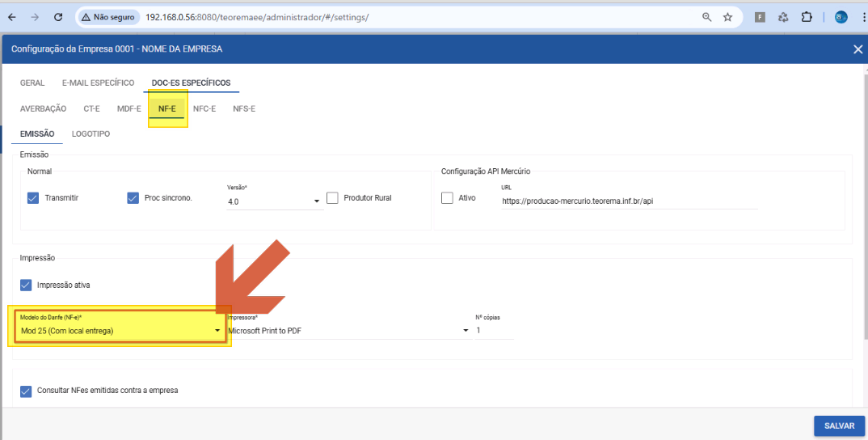The image size is (868, 440).
Task: Reload the page with the refresh icon
Action: click(x=58, y=17)
